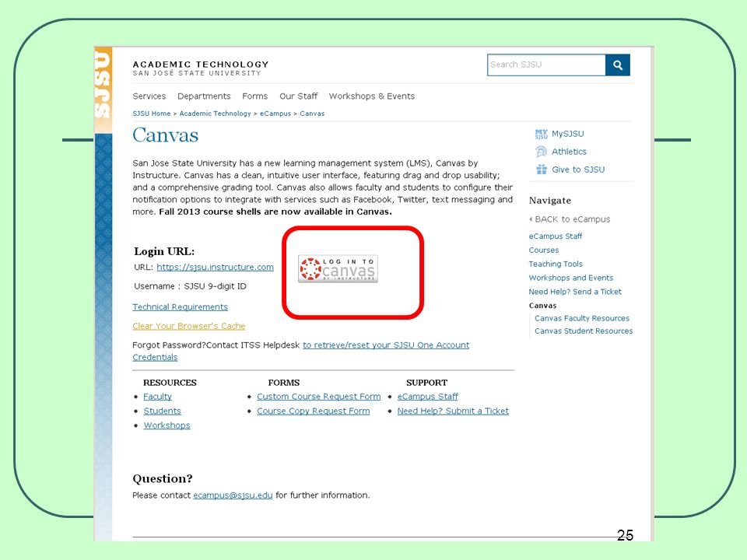The image size is (747, 560).
Task: Click the Canvas breadcrumb link
Action: pyautogui.click(x=312, y=114)
